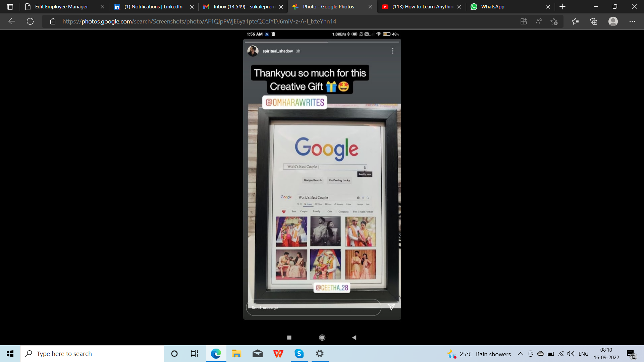644x362 pixels.
Task: Open the browser profile avatar
Action: (613, 21)
